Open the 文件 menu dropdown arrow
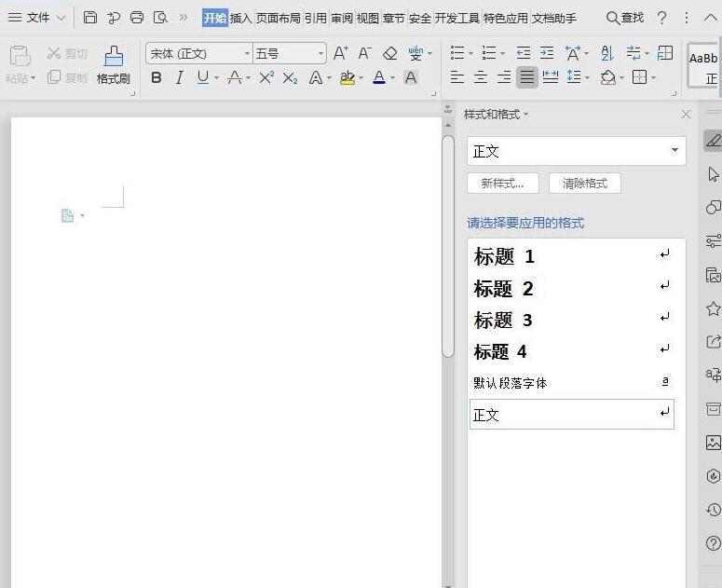 (x=61, y=19)
